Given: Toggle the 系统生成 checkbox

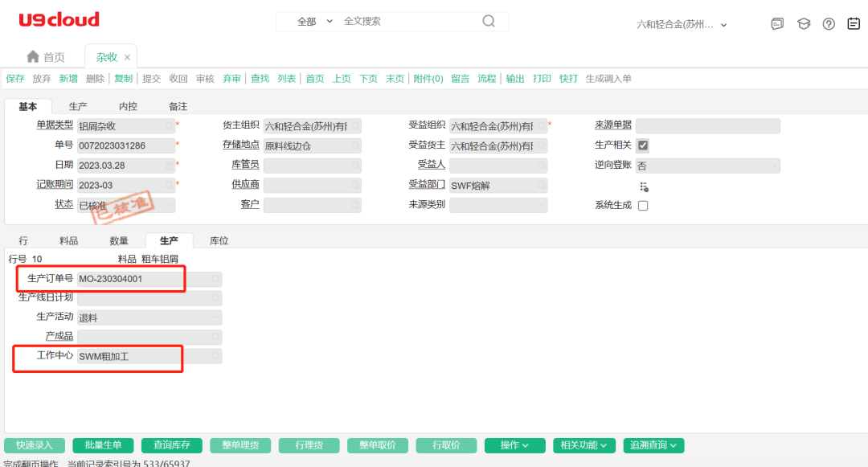Looking at the screenshot, I should pyautogui.click(x=643, y=205).
